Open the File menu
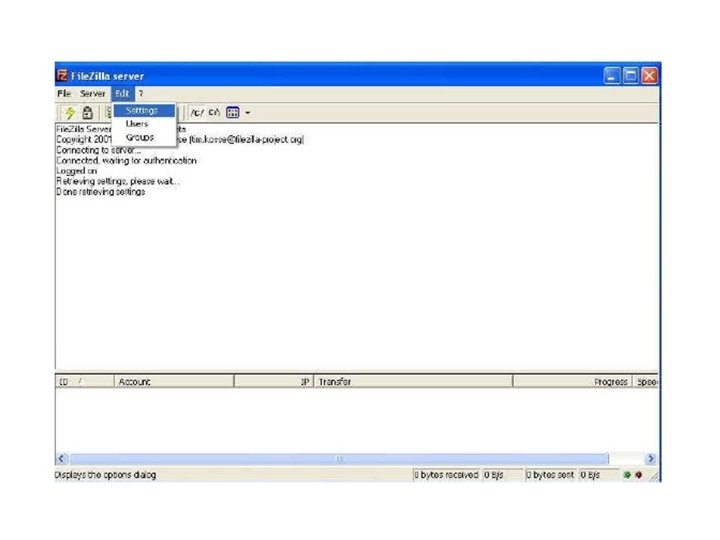The image size is (720, 540). (64, 94)
